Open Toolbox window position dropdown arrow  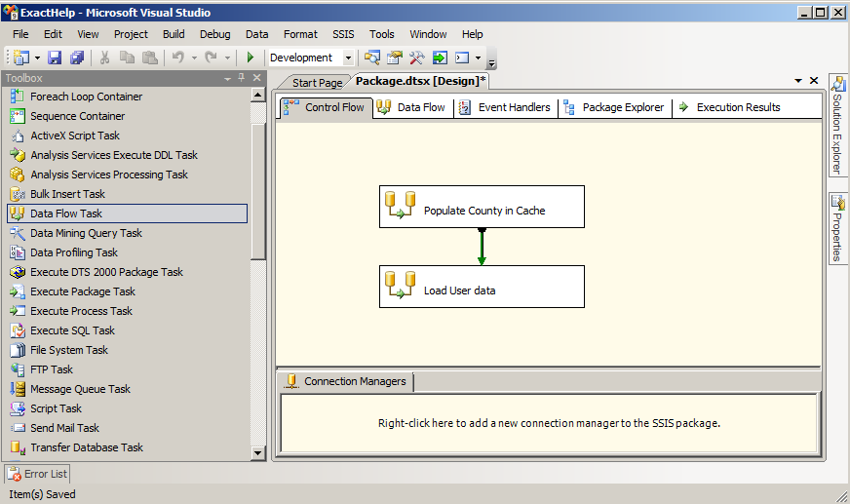pyautogui.click(x=228, y=79)
